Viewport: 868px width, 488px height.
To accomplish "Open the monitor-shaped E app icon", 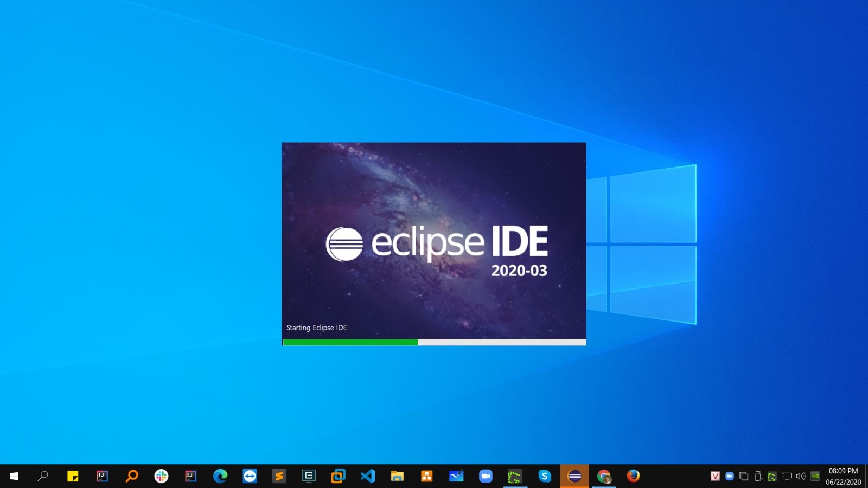I will 309,476.
